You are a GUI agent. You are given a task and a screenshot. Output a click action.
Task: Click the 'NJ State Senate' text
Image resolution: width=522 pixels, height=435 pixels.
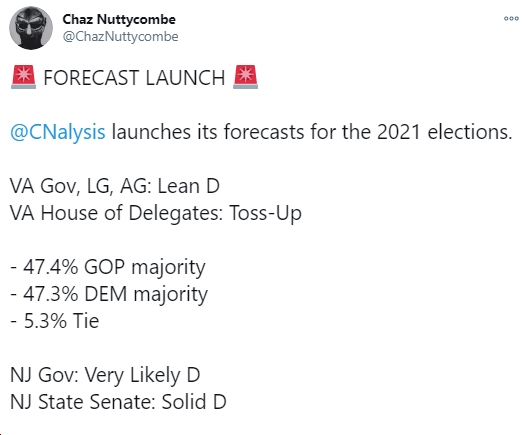80,402
